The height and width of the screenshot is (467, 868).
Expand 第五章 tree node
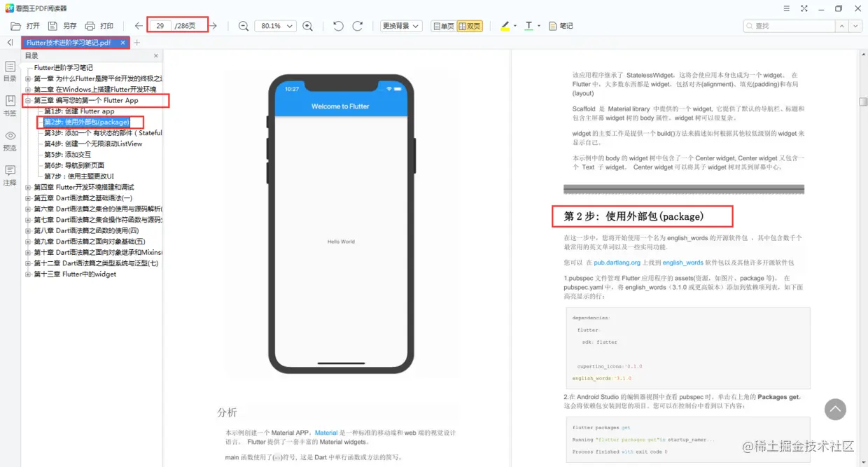point(28,198)
